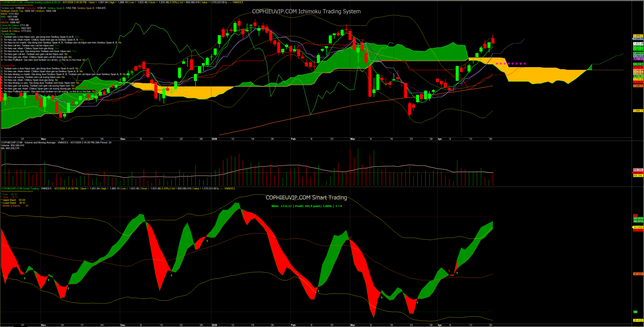Click the 1,605.11 Bollinger bottom price label
Screen dimensions: 644x327
click(x=638, y=111)
